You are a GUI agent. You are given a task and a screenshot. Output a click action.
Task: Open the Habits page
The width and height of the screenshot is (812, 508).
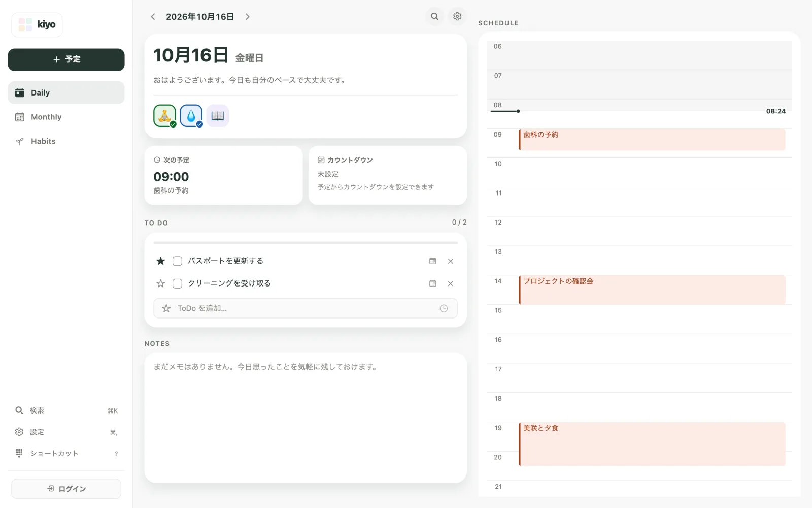pyautogui.click(x=66, y=141)
